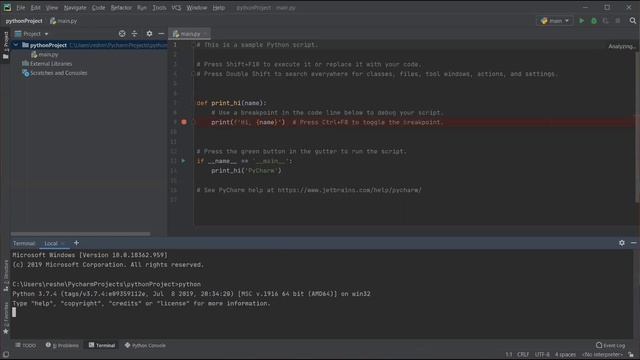Image resolution: width=640 pixels, height=360 pixels.
Task: Click the Locate file target icon in Project panel
Action: 122,34
